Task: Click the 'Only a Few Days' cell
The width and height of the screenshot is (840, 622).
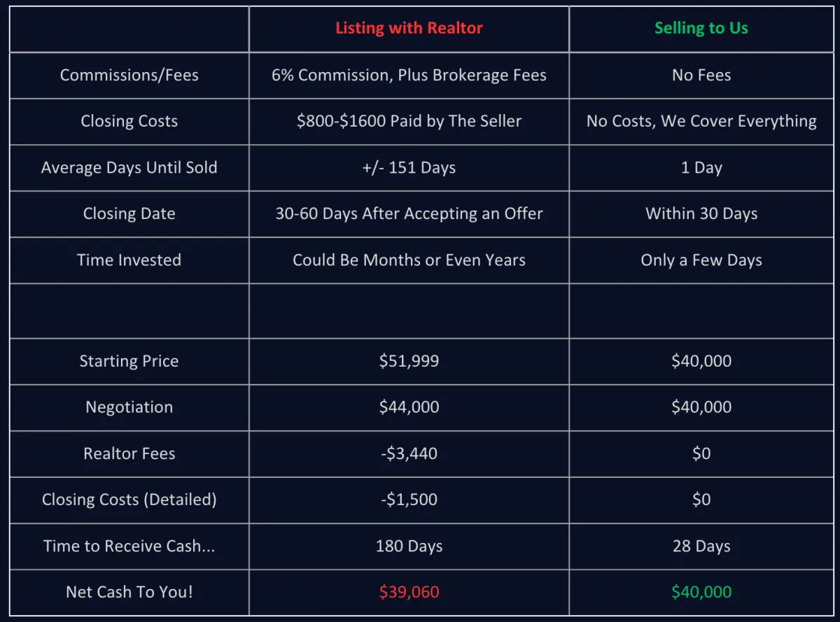Action: pyautogui.click(x=701, y=260)
